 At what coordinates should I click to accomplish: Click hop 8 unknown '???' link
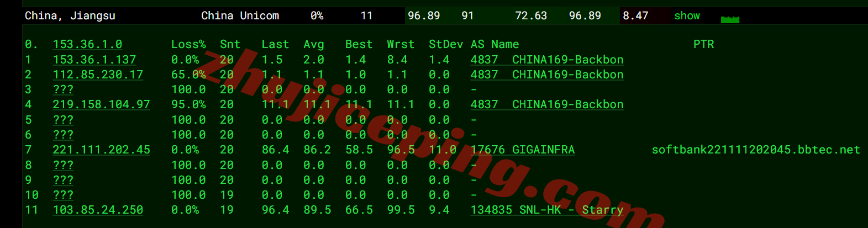63,165
